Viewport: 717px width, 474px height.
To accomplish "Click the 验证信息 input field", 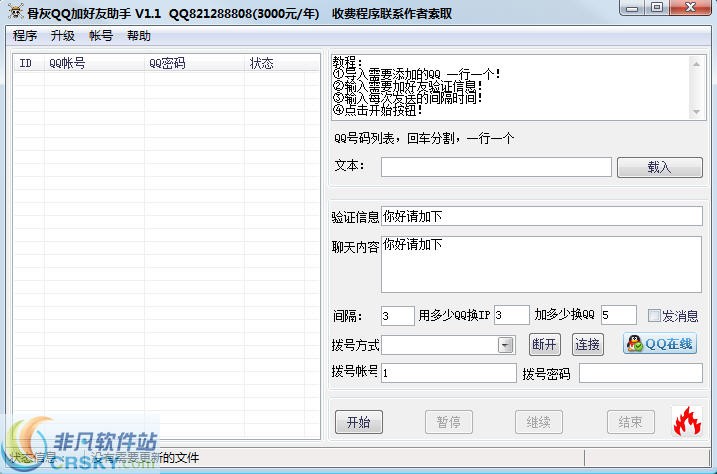I will [542, 216].
